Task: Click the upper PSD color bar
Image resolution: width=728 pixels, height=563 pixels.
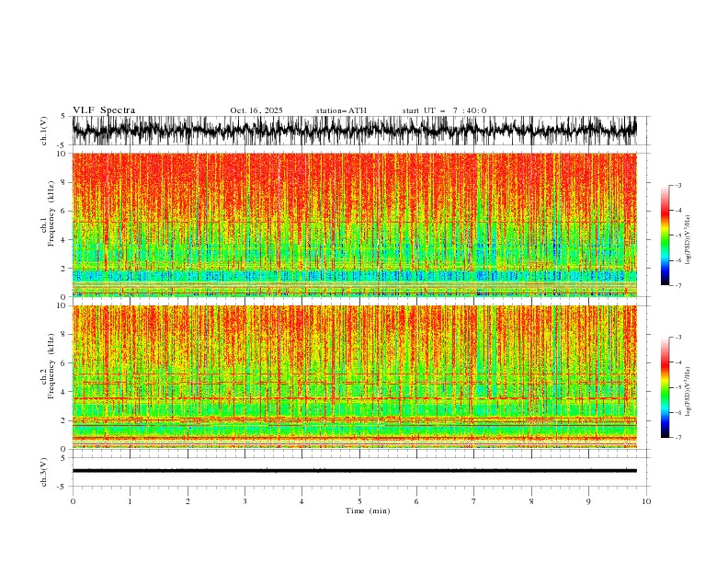Action: 665,236
